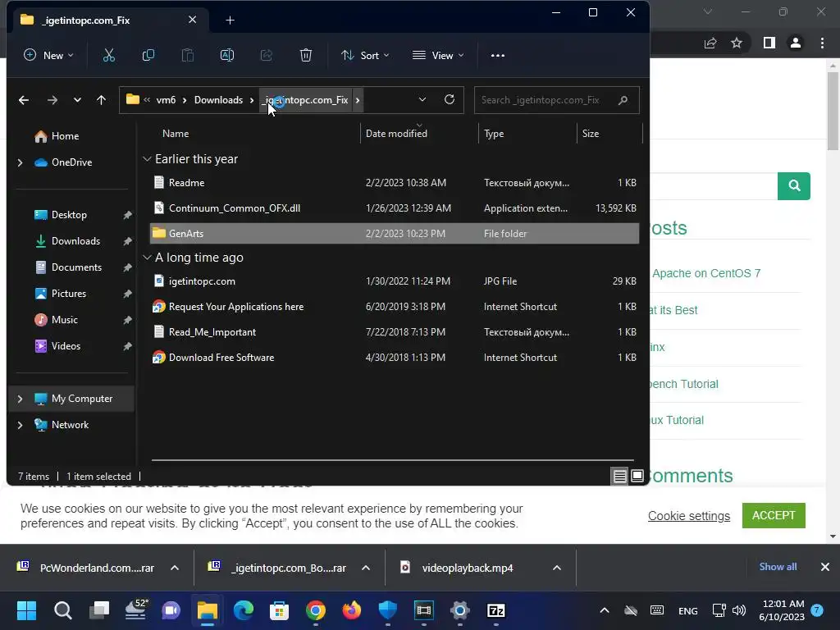Sort by Name column header
This screenshot has width=840, height=630.
(x=176, y=134)
